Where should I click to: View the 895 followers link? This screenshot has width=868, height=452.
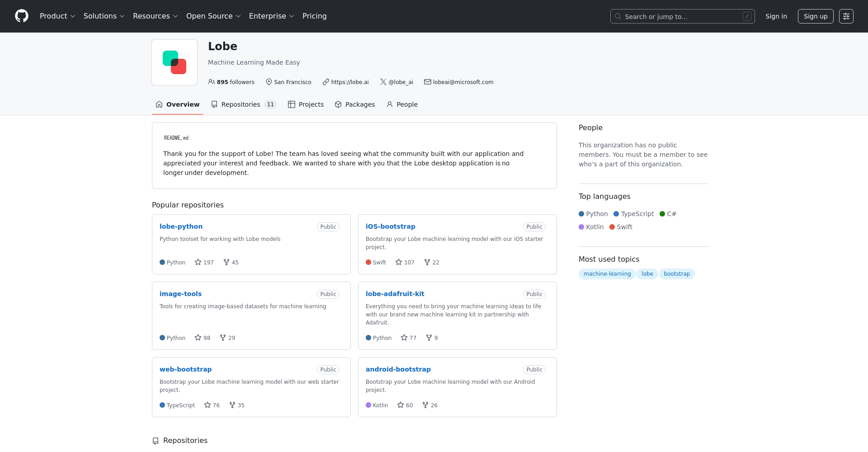231,82
